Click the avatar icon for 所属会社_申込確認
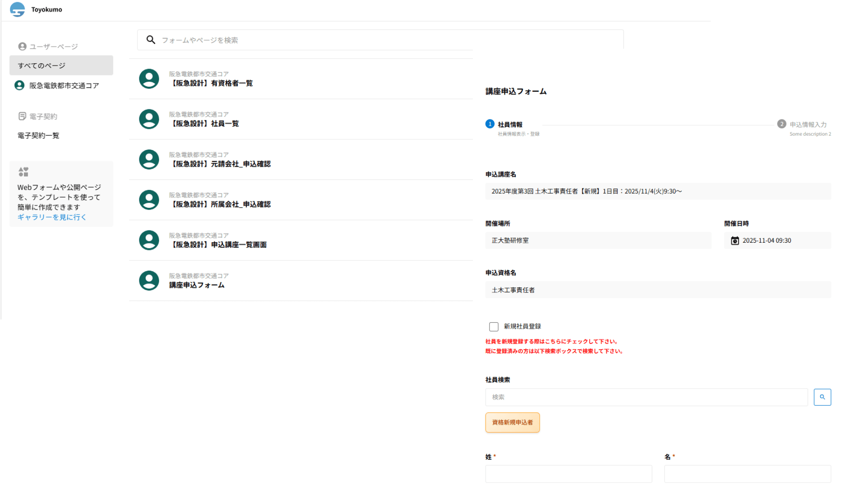Viewport: 868px width, 488px height. click(x=149, y=200)
